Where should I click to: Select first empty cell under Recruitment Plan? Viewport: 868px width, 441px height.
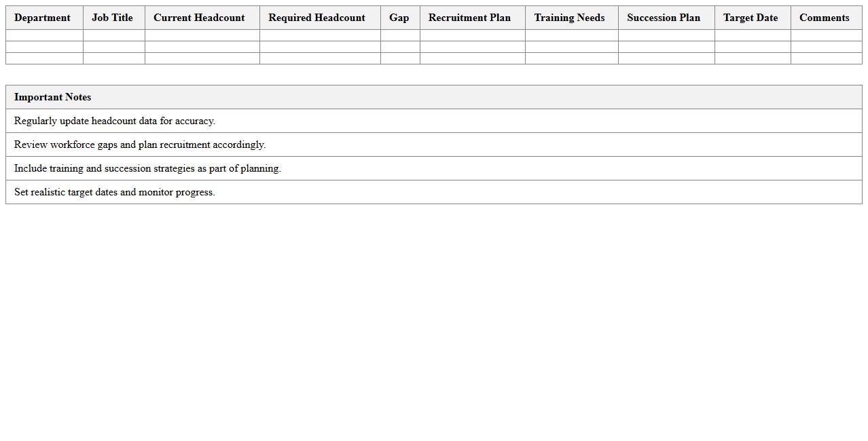pyautogui.click(x=472, y=35)
